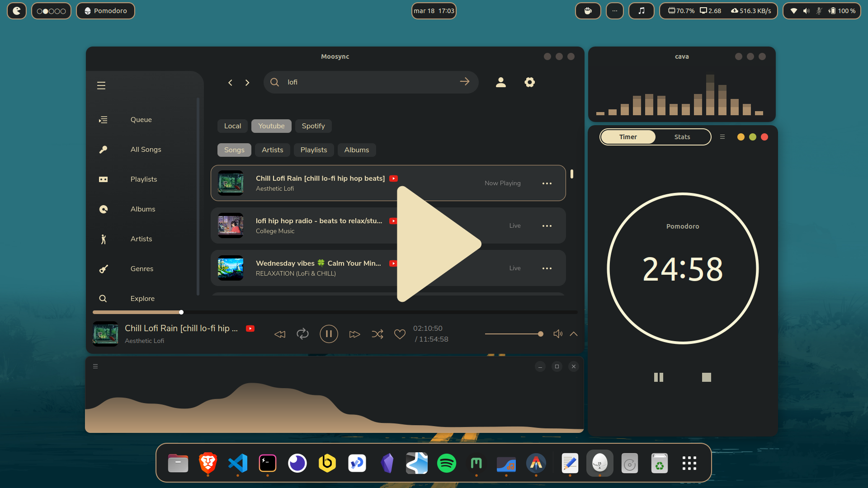Favorite the current song with the heart
This screenshot has width=868, height=488.
(400, 334)
